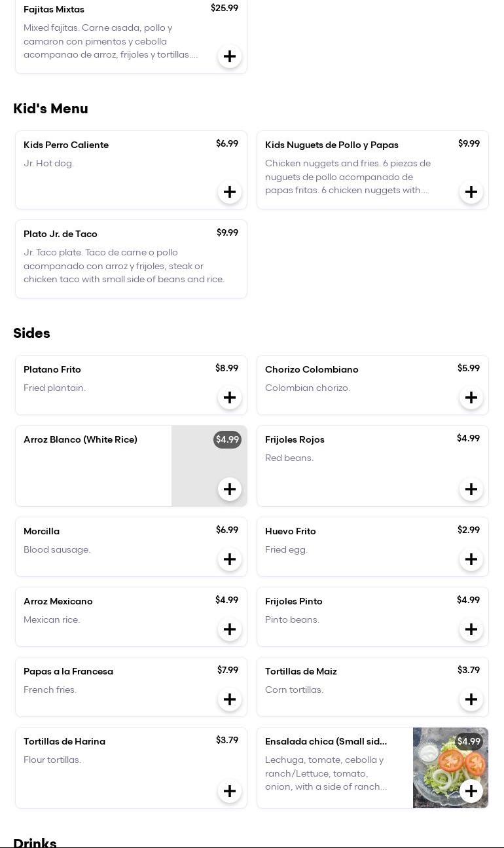
Task: Add Tortillas de Harina to cart
Action: (230, 791)
